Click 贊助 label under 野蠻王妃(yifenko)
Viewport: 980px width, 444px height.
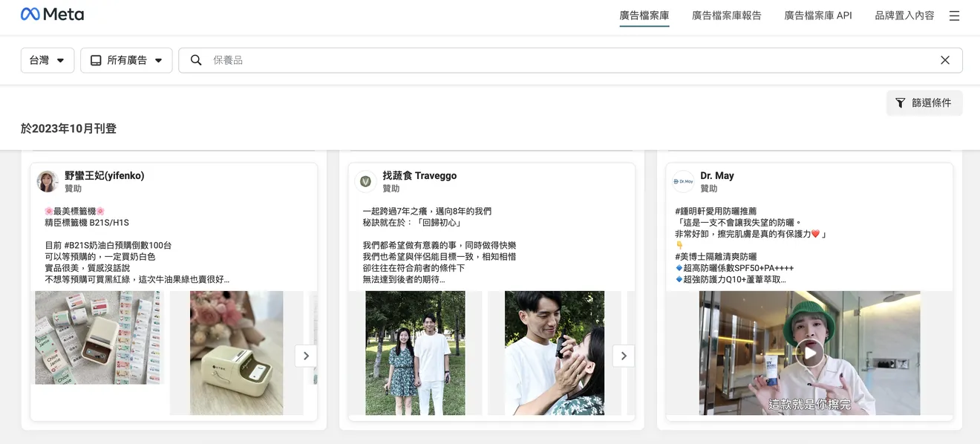coord(73,189)
